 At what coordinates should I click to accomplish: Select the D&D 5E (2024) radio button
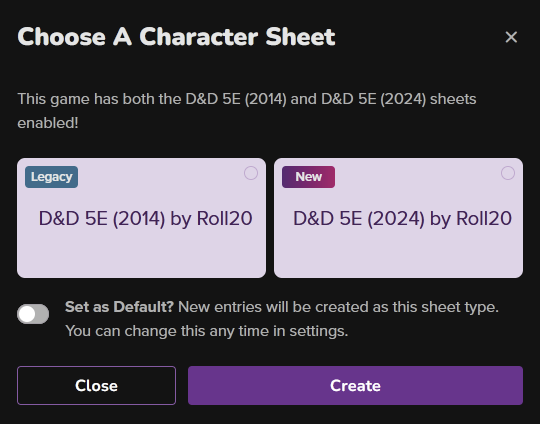pyautogui.click(x=508, y=173)
